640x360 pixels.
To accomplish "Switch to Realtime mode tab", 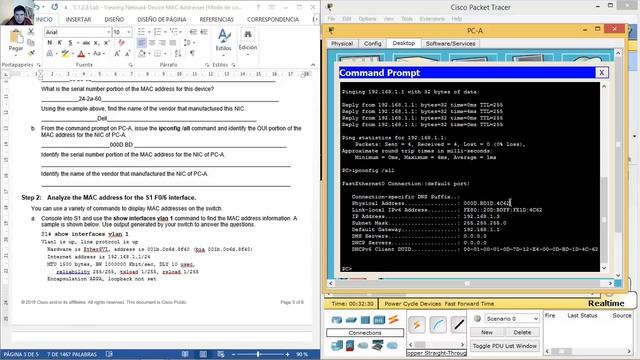I will tap(606, 303).
